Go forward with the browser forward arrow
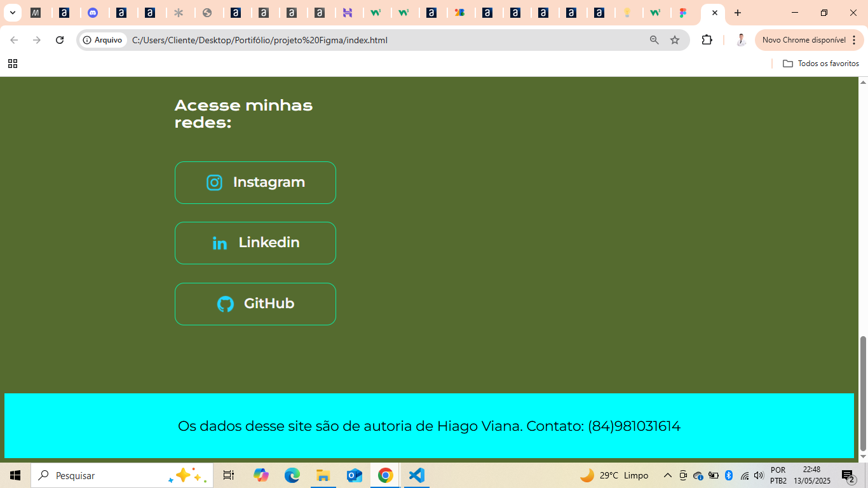 click(37, 40)
